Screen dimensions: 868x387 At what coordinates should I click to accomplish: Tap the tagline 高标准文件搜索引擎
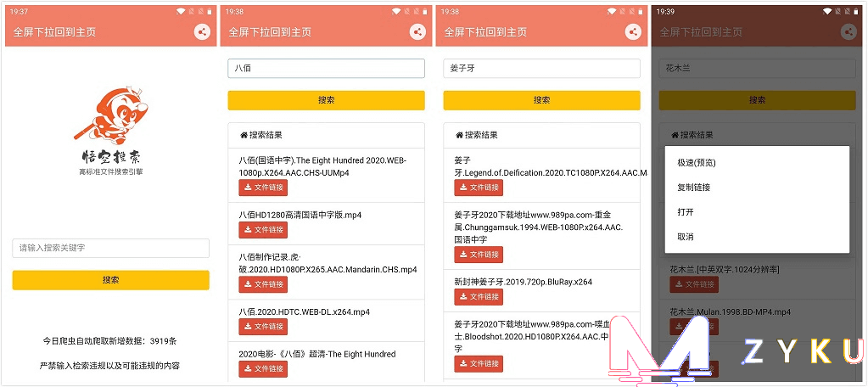[110, 172]
